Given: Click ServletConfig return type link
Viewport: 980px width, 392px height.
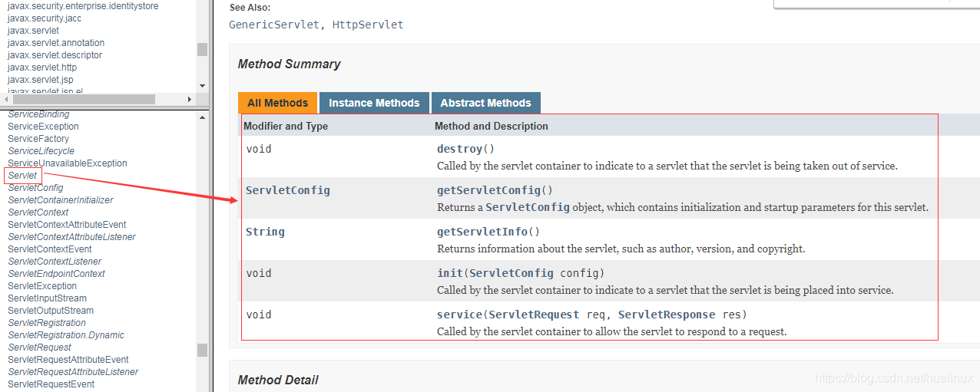Looking at the screenshot, I should 288,190.
